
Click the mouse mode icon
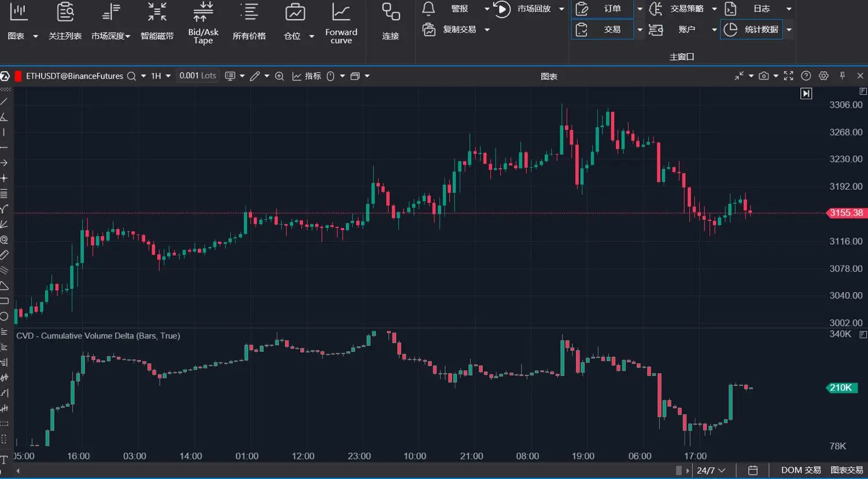pyautogui.click(x=331, y=76)
